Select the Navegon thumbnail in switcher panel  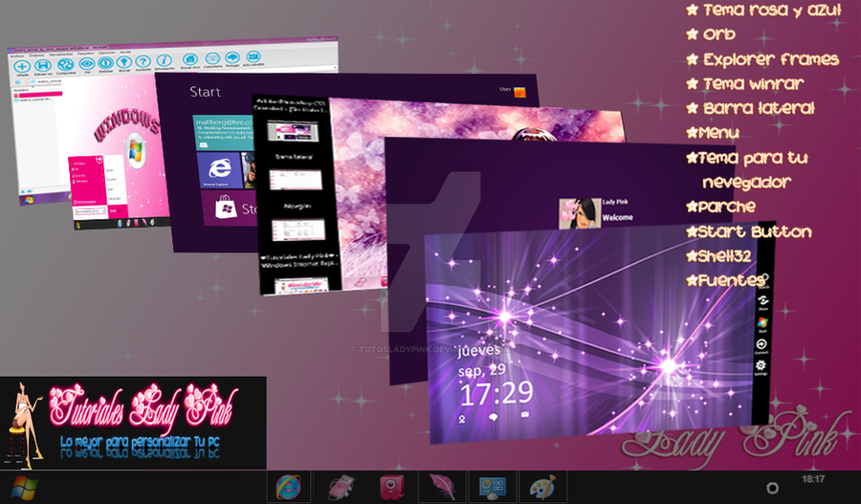(298, 230)
